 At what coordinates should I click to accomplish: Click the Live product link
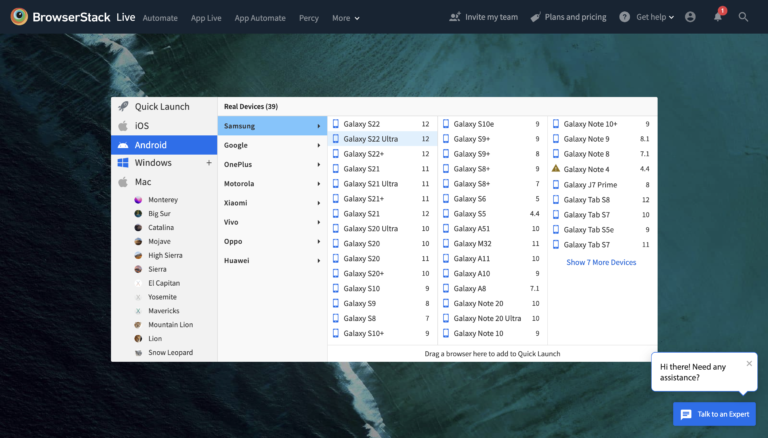125,17
